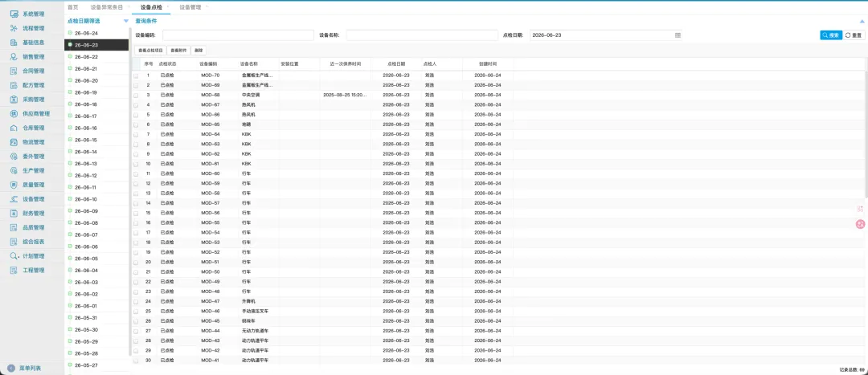Collapse the 查询条件 panel arrow
This screenshot has height=375, width=868.
pos(862,21)
